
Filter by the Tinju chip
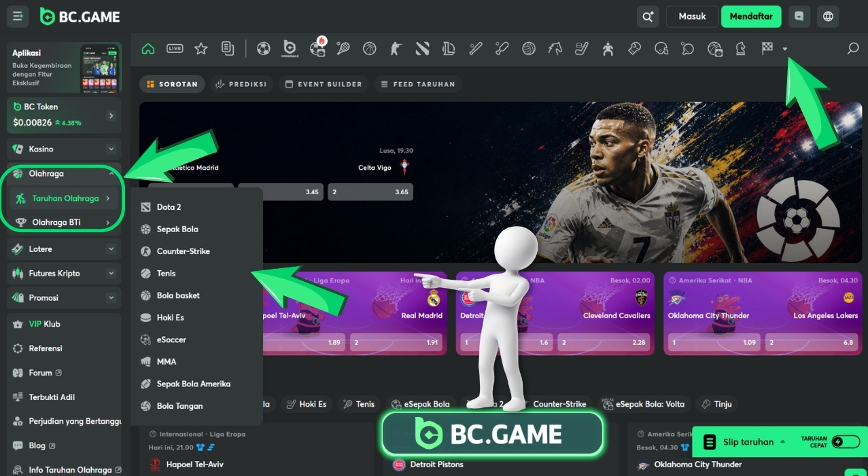(x=716, y=404)
